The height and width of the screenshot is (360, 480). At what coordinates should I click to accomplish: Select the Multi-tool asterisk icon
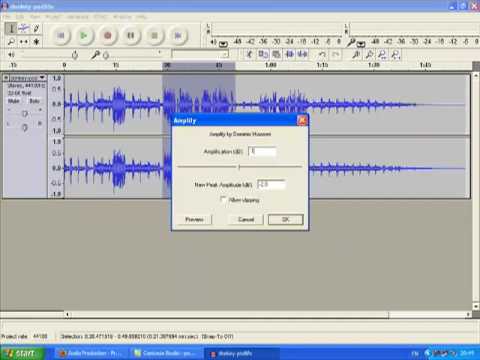[36, 42]
